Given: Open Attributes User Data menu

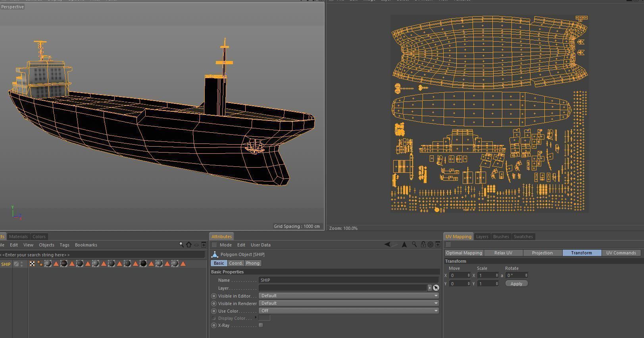Looking at the screenshot, I should tap(260, 245).
